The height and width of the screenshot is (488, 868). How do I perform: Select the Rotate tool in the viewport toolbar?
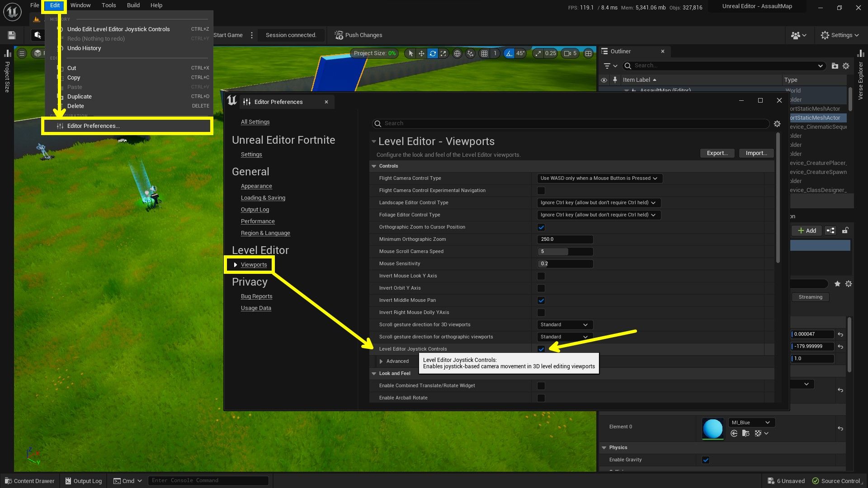pyautogui.click(x=433, y=53)
